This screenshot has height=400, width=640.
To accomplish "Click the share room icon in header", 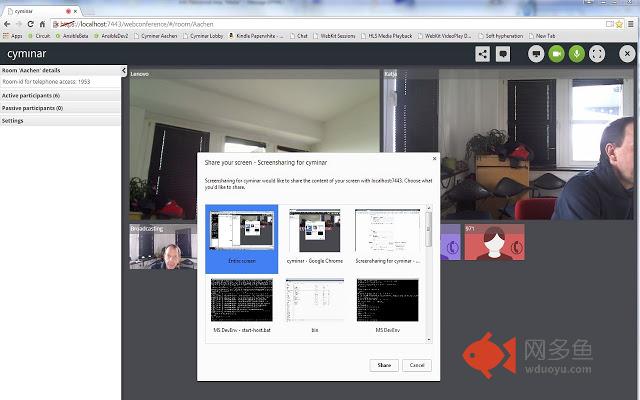I will [482, 54].
